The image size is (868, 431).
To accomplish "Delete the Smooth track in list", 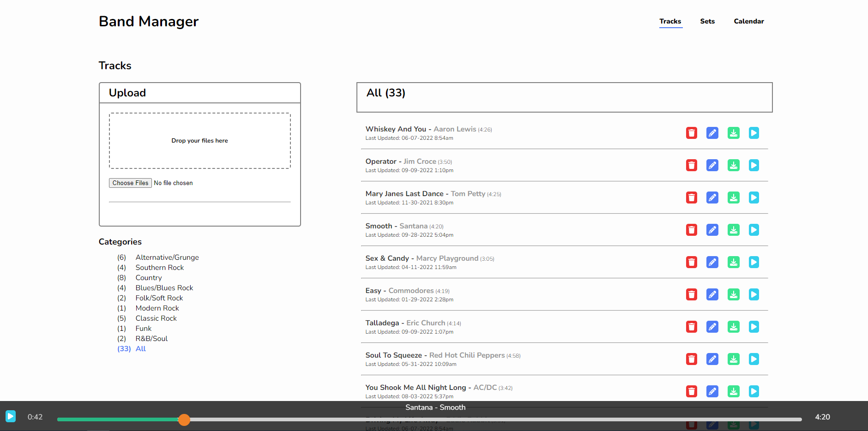I will click(691, 230).
